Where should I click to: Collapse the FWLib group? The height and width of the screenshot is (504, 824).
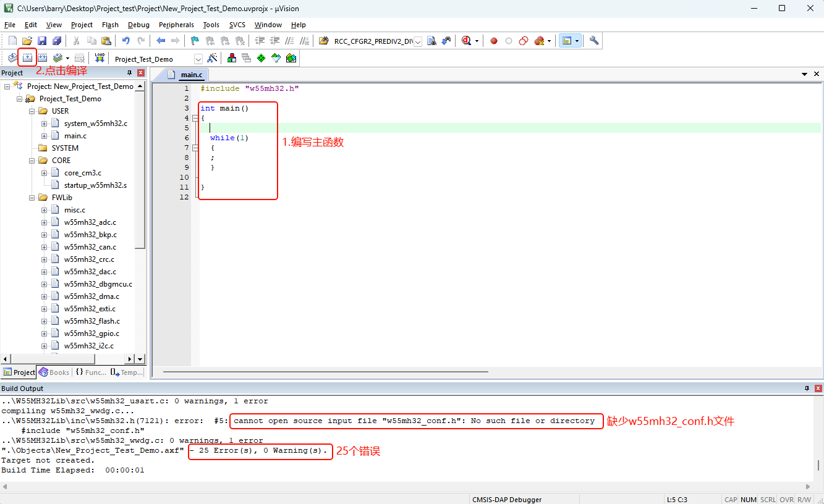[x=32, y=198]
